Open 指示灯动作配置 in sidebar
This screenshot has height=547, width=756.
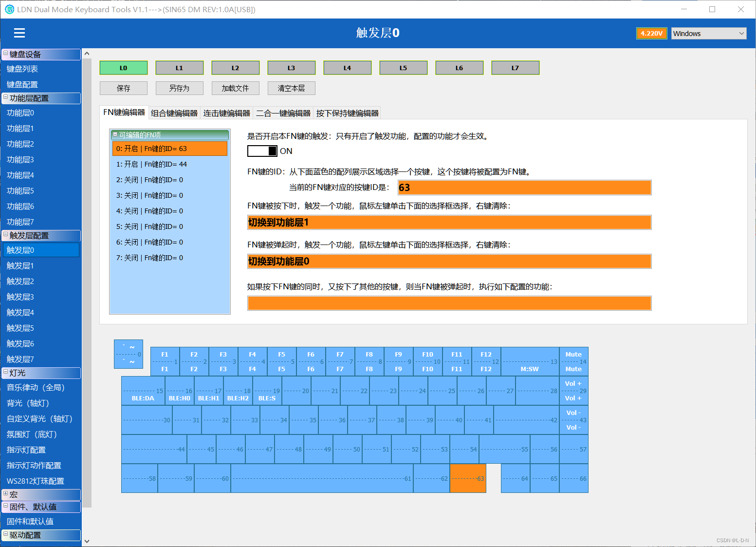(41, 466)
